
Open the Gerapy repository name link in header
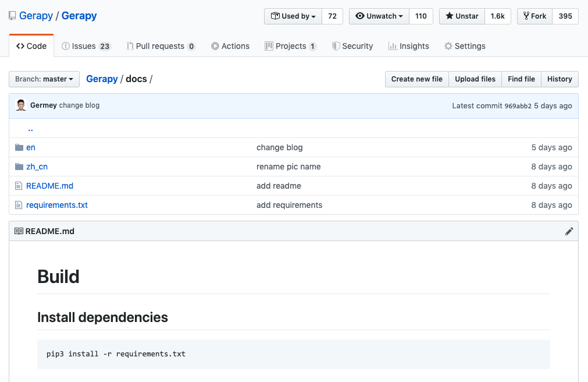[79, 16]
